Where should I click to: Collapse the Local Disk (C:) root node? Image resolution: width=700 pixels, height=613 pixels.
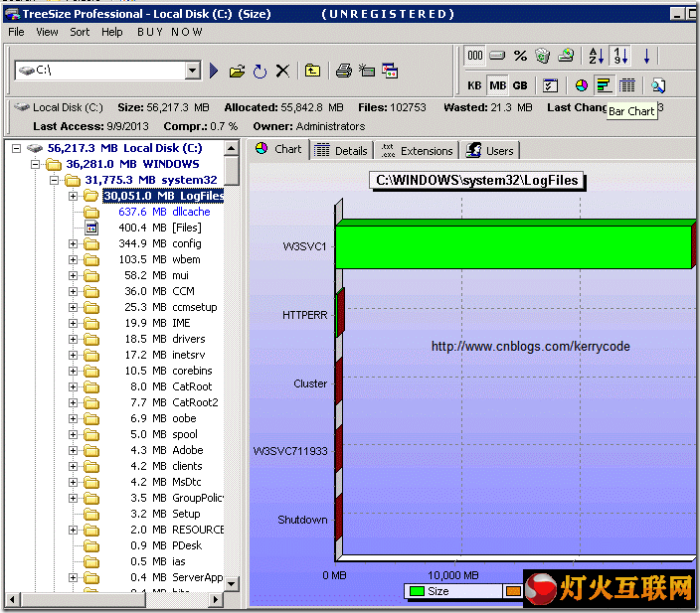[17, 148]
